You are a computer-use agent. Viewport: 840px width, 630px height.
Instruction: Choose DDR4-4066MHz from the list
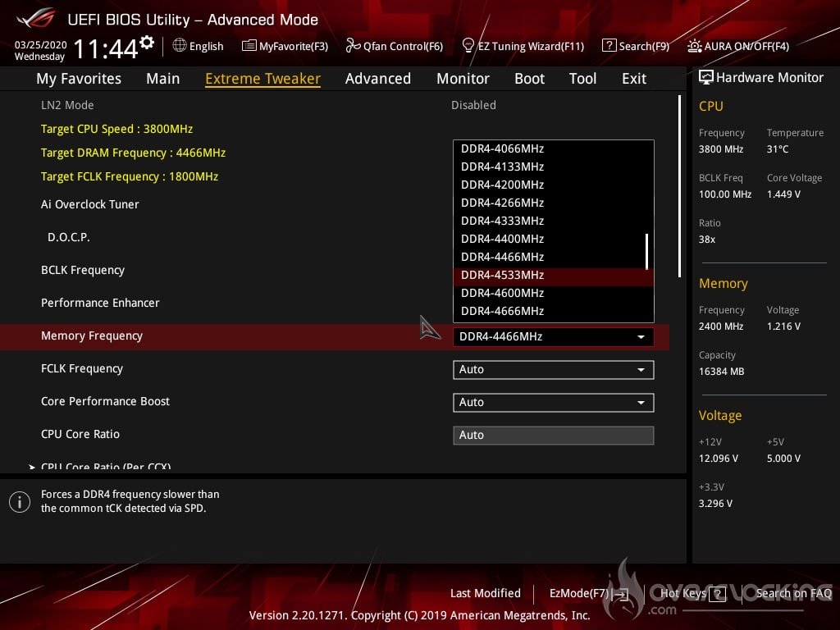[554, 149]
